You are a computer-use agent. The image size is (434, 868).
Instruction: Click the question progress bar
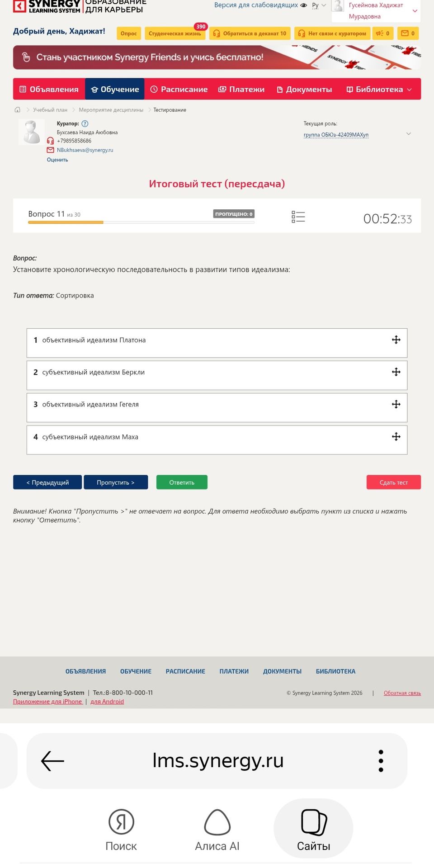pyautogui.click(x=141, y=222)
